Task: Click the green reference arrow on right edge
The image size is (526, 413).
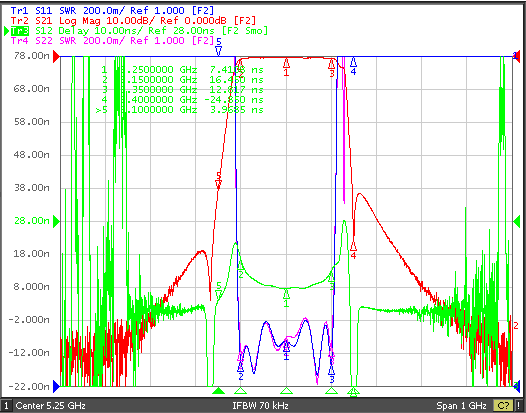Action: click(x=517, y=221)
